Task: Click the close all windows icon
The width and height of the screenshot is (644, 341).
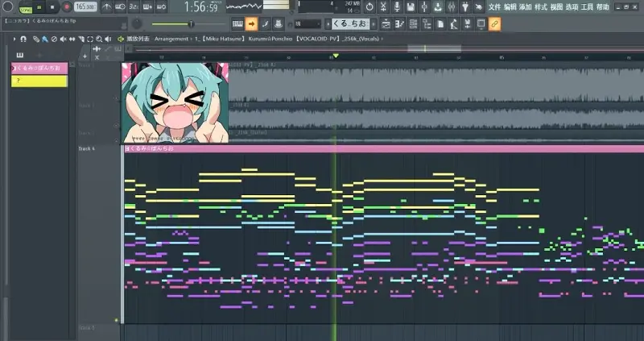Action: [468, 24]
